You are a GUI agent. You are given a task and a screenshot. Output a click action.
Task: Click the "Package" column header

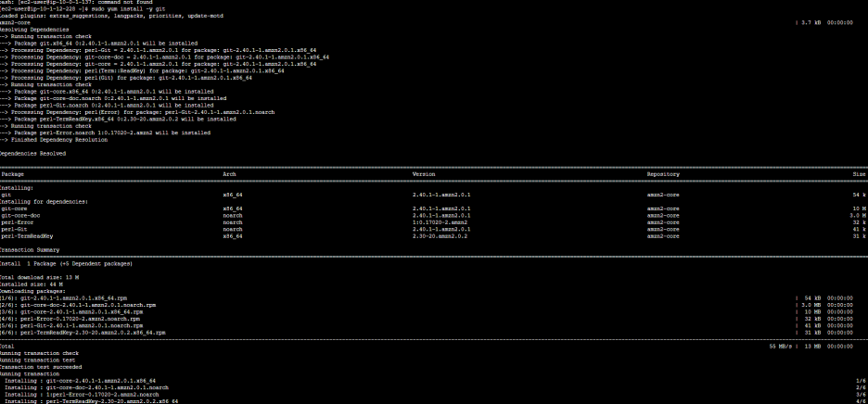(13, 174)
